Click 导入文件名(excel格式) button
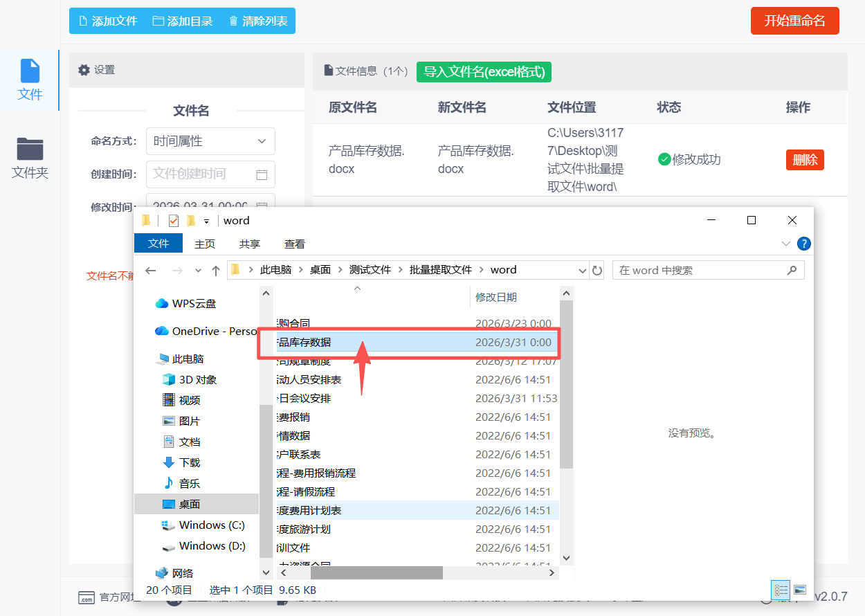This screenshot has width=865, height=616. [484, 71]
